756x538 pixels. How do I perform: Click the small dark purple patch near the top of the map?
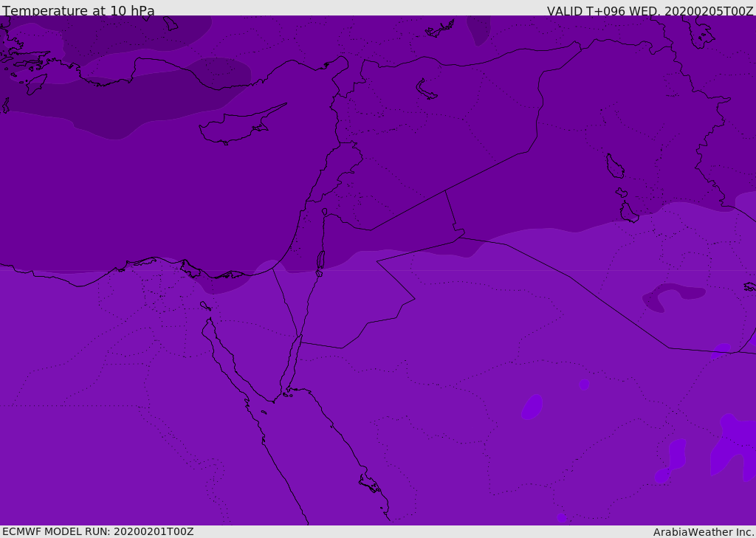coord(478,30)
